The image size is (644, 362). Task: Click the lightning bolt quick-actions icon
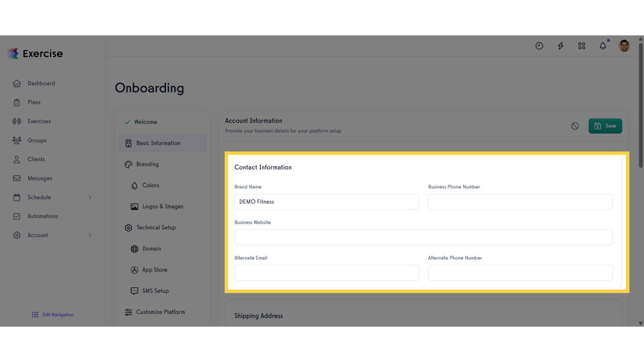[560, 46]
